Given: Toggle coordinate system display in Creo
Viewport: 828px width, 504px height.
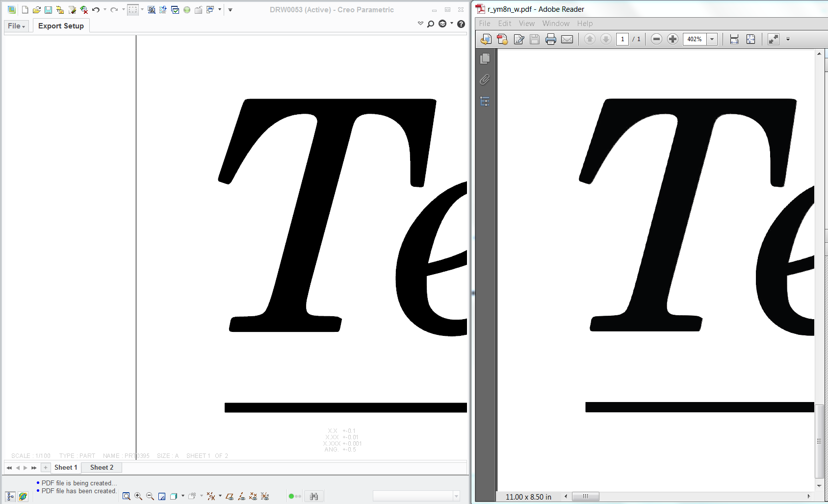Looking at the screenshot, I should click(x=265, y=496).
